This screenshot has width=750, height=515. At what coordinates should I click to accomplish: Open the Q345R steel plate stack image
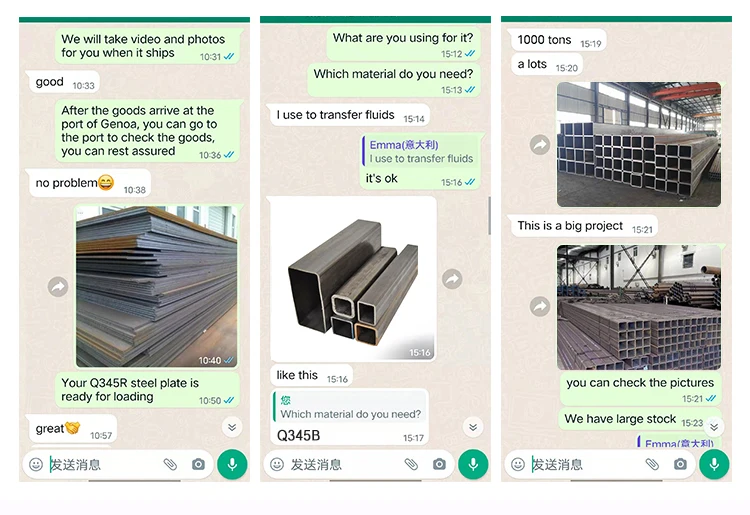coord(156,286)
